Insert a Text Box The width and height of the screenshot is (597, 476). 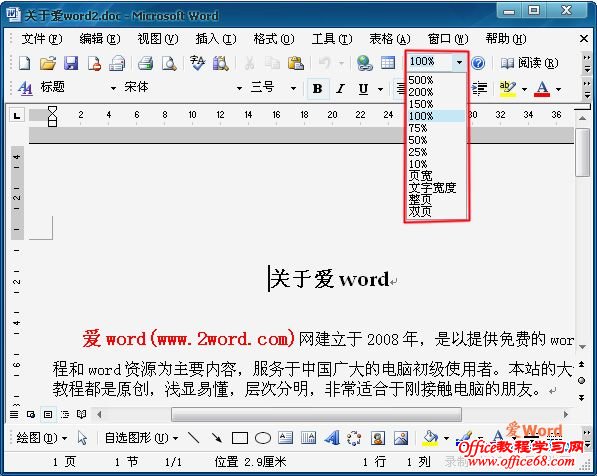285,438
